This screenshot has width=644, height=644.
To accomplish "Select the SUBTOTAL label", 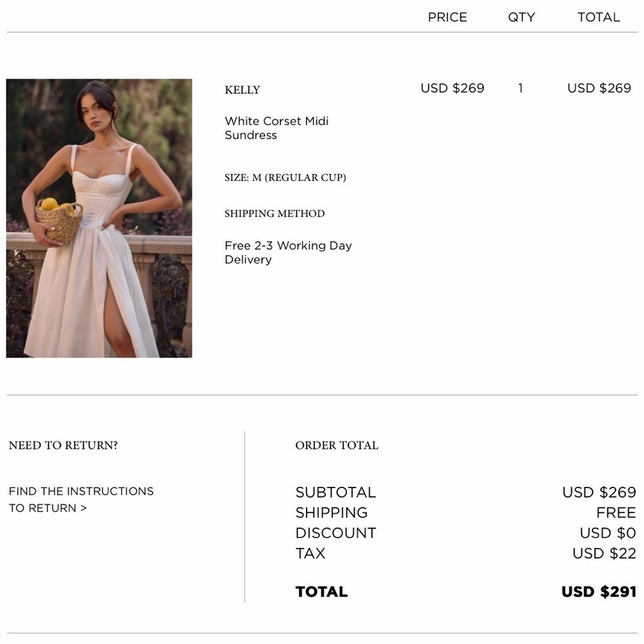I will (x=336, y=492).
